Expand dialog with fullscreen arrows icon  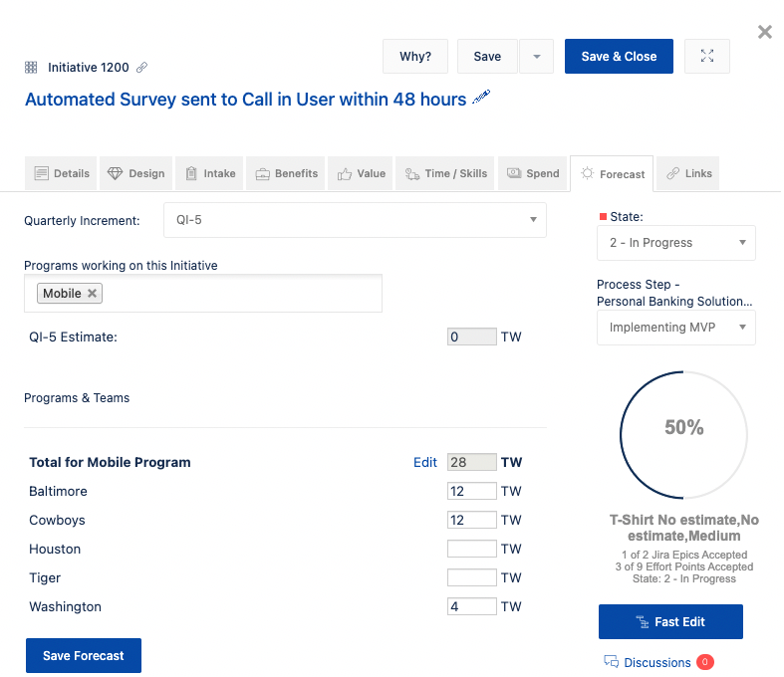[x=707, y=56]
